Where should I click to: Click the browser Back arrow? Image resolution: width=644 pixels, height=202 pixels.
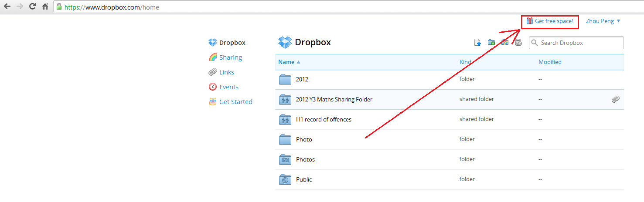point(7,7)
